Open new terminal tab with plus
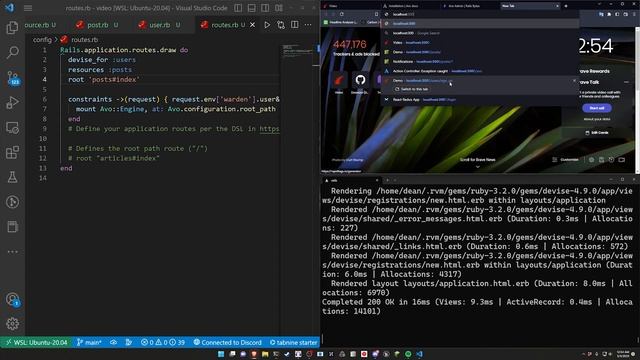 [x=387, y=180]
